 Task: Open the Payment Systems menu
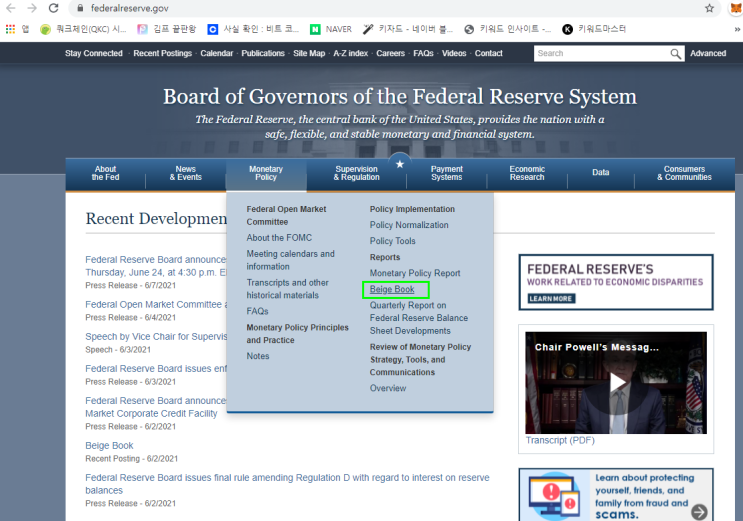pos(446,173)
